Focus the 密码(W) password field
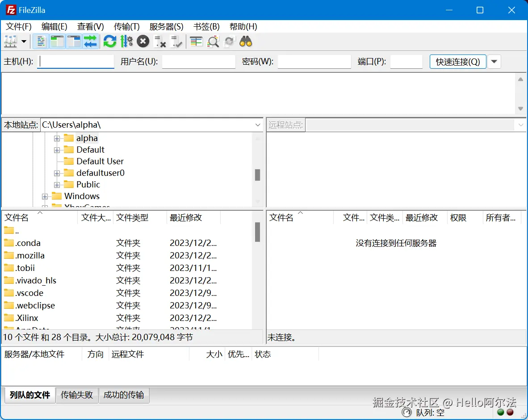Screen dimensions: 528x420 (x=314, y=62)
